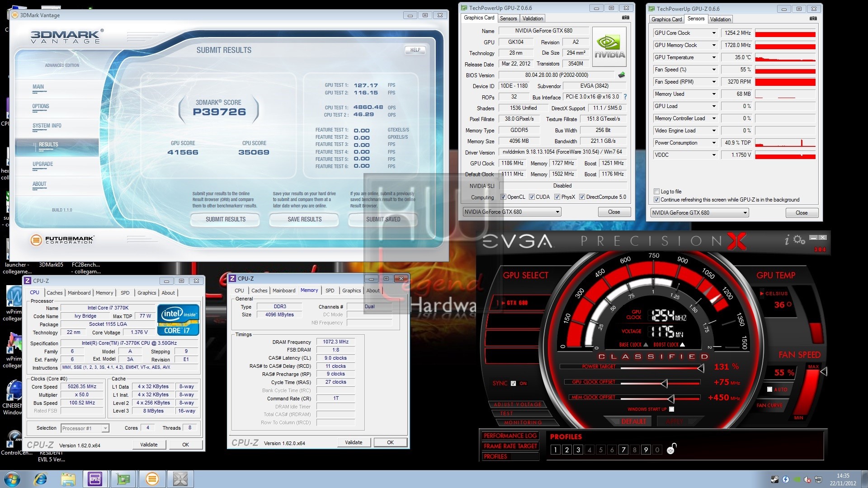
Task: Click Validate in left CPU-Z window
Action: pos(149,445)
